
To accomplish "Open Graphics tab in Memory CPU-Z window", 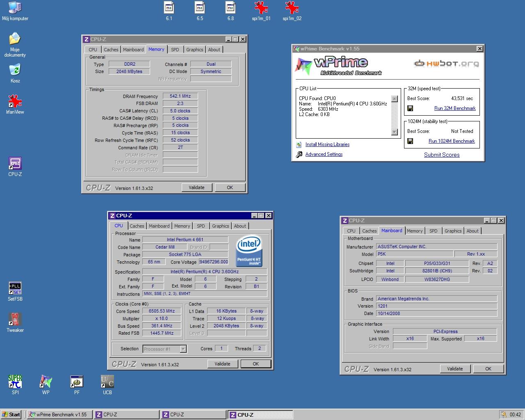I will pyautogui.click(x=194, y=50).
